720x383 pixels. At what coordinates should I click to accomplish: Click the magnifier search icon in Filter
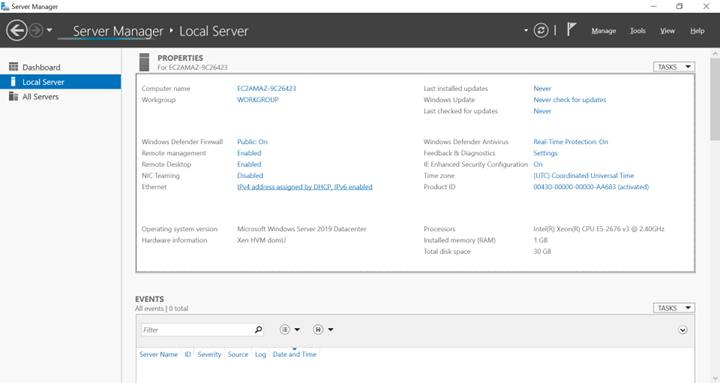(x=259, y=329)
